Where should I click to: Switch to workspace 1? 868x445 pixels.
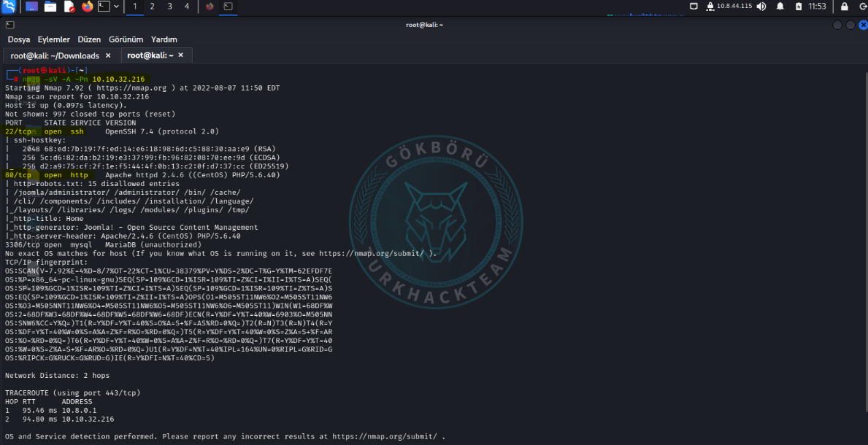(135, 7)
